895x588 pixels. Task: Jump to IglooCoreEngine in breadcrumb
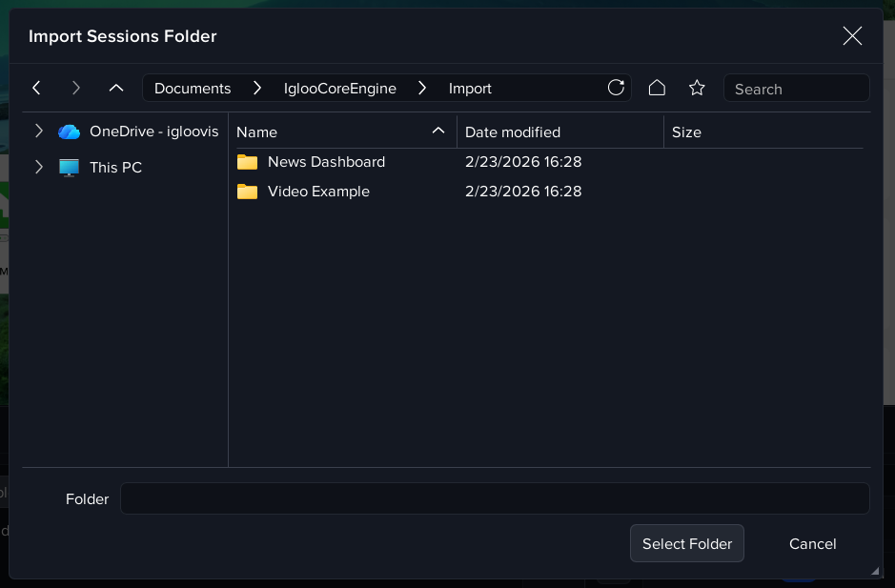[x=339, y=89]
